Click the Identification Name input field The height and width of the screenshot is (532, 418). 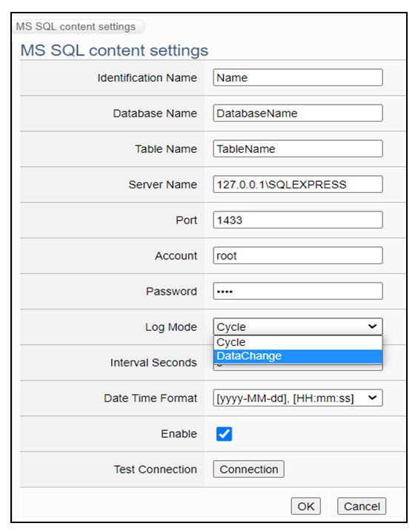point(298,77)
